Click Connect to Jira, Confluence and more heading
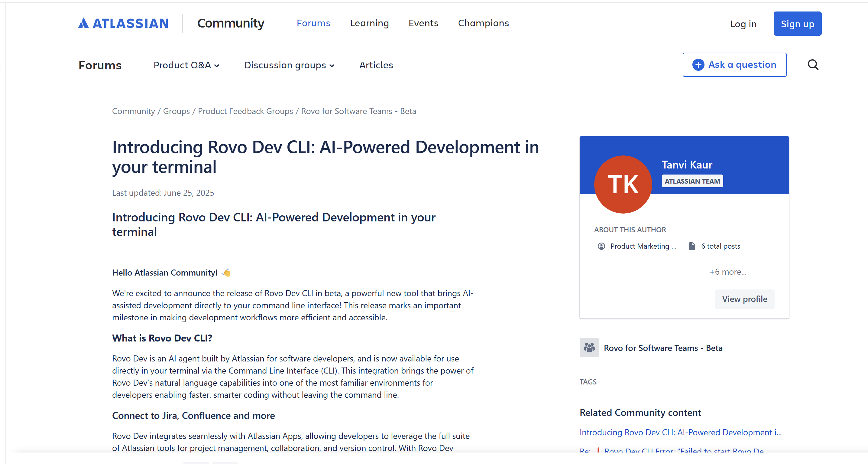 (193, 415)
